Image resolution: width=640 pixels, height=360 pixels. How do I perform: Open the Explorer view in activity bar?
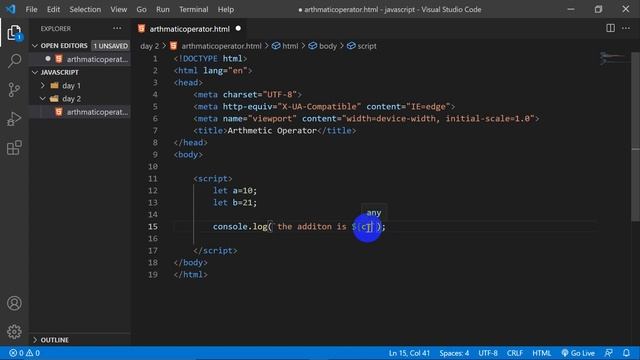[x=14, y=33]
